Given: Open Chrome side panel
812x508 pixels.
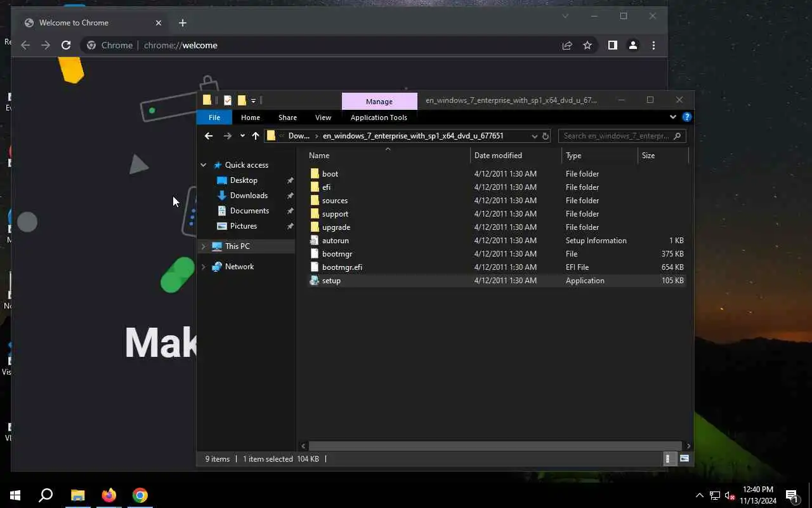Looking at the screenshot, I should pyautogui.click(x=612, y=45).
